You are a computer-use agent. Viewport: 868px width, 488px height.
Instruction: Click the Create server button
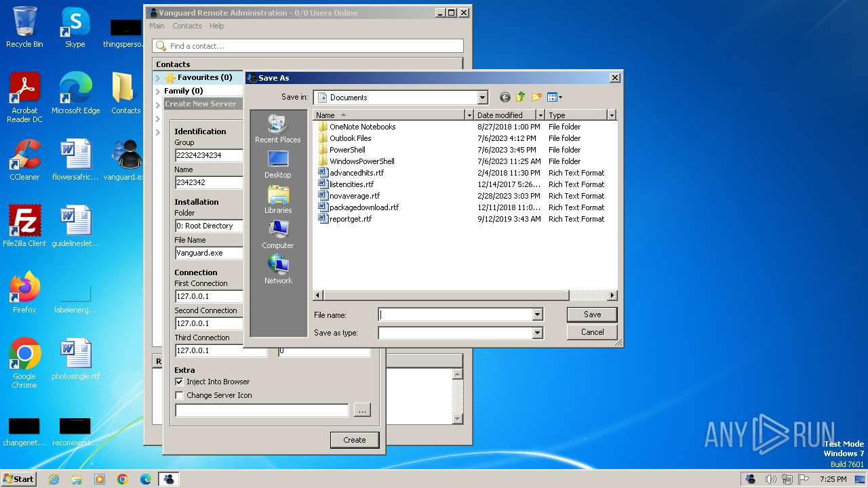(354, 440)
